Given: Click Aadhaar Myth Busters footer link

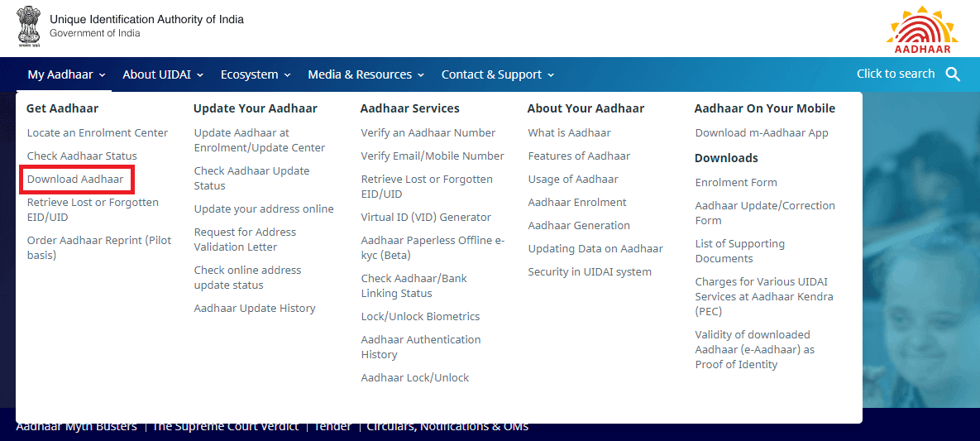Looking at the screenshot, I should coord(76,427).
